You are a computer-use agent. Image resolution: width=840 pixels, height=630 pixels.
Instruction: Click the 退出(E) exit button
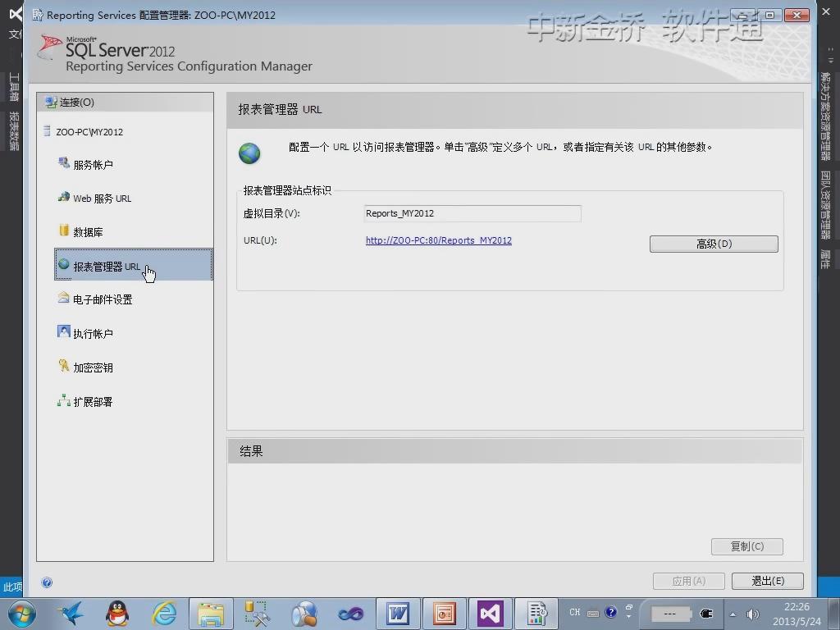coord(767,581)
